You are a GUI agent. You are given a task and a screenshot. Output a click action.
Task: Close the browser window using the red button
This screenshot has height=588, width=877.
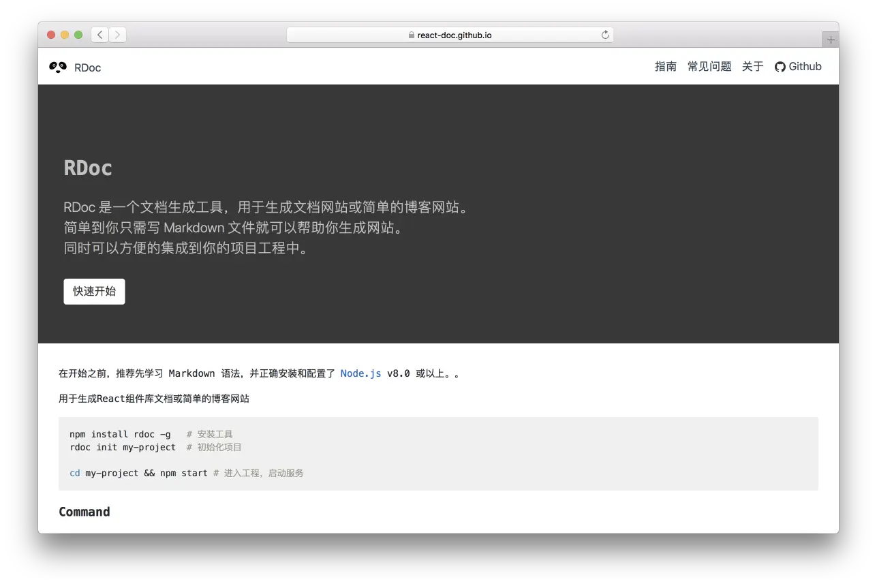[x=51, y=35]
